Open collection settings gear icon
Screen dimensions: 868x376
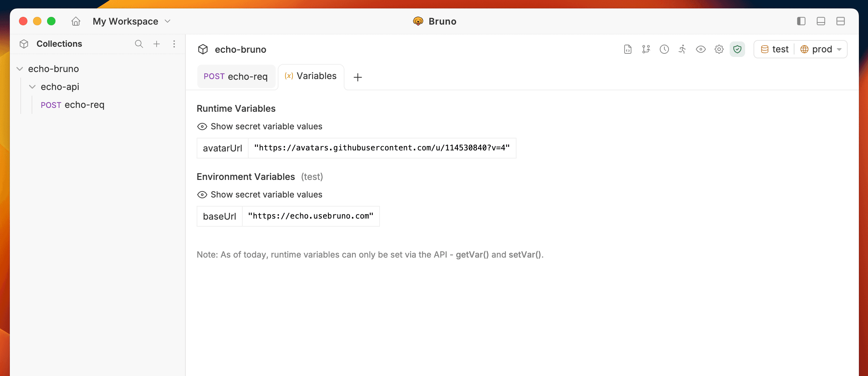coord(718,49)
